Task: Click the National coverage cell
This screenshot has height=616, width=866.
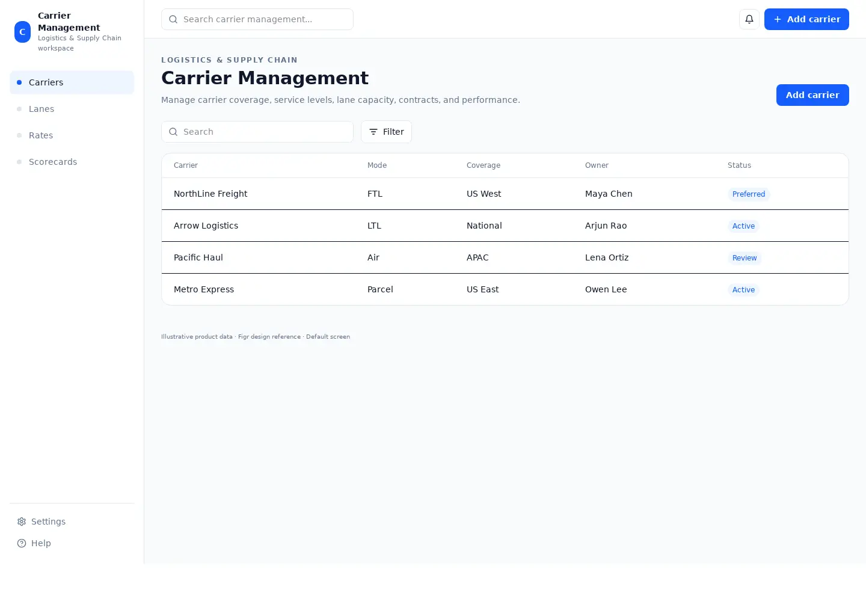Action: click(484, 226)
